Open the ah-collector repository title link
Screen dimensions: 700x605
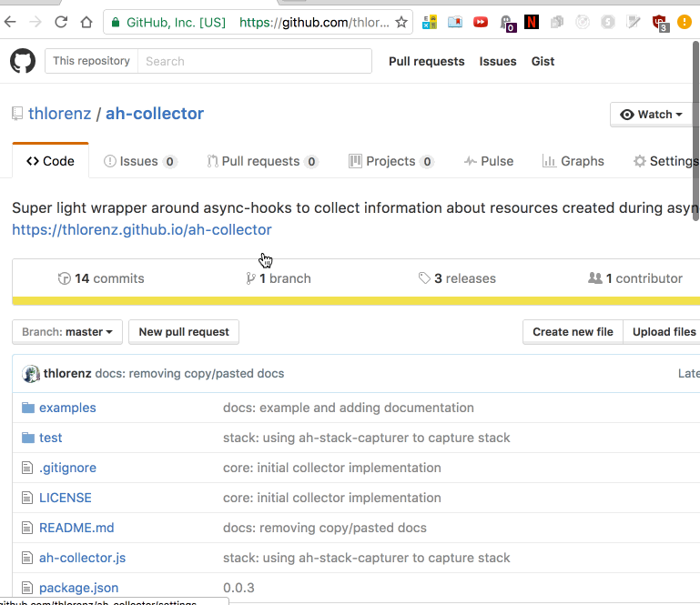pos(155,114)
